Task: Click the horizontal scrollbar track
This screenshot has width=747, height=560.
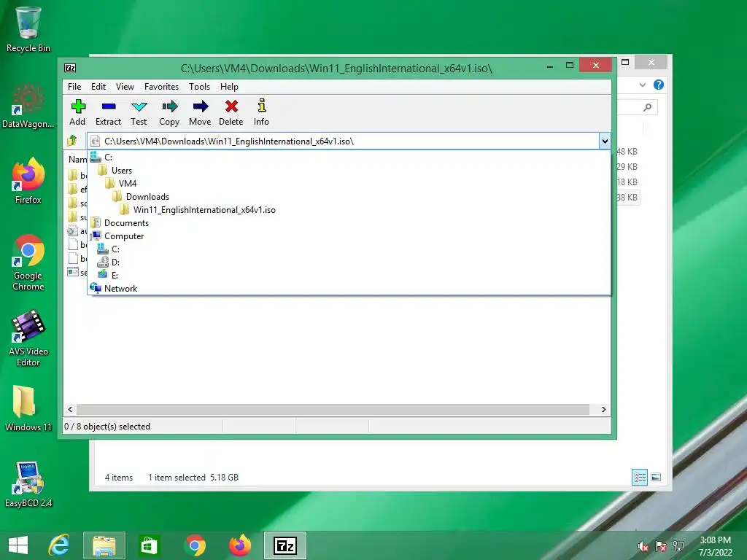Action: pos(333,410)
